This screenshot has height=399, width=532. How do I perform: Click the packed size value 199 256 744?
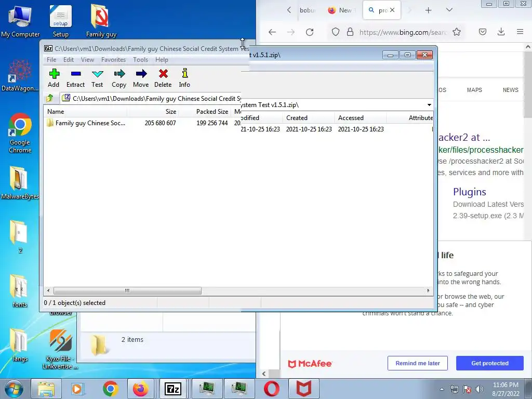pyautogui.click(x=212, y=123)
